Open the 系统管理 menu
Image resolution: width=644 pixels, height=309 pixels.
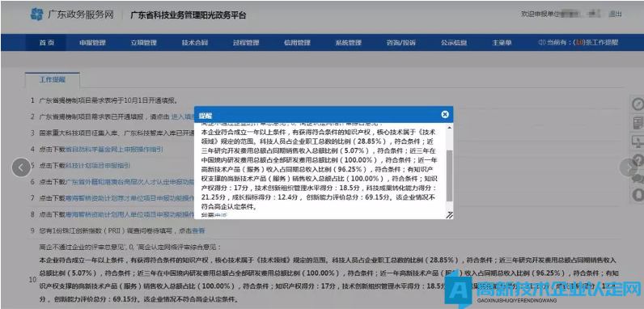[x=348, y=43]
